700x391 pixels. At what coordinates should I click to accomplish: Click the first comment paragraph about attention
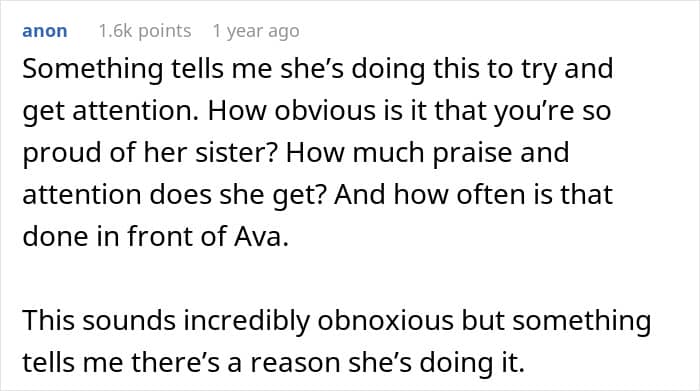[x=318, y=152]
